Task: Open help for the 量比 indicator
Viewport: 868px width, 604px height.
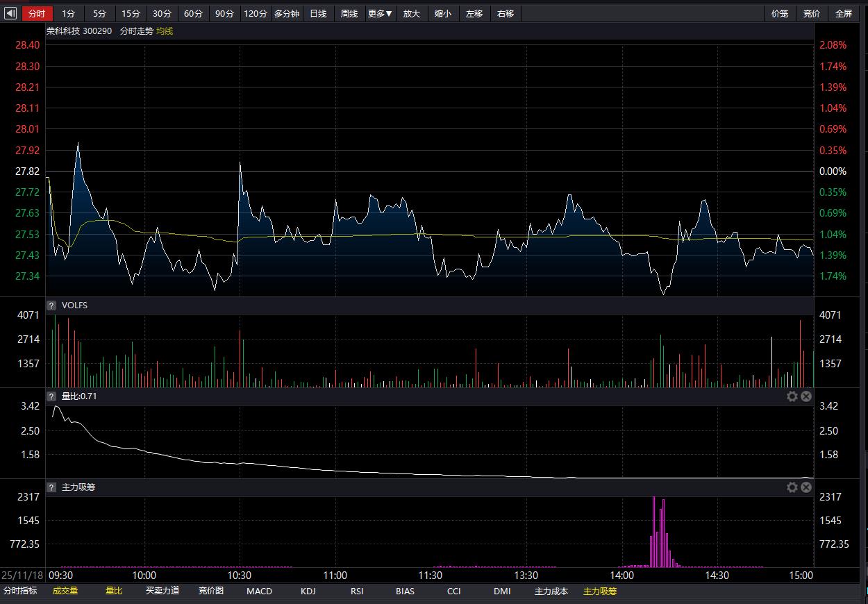Action: (x=51, y=396)
